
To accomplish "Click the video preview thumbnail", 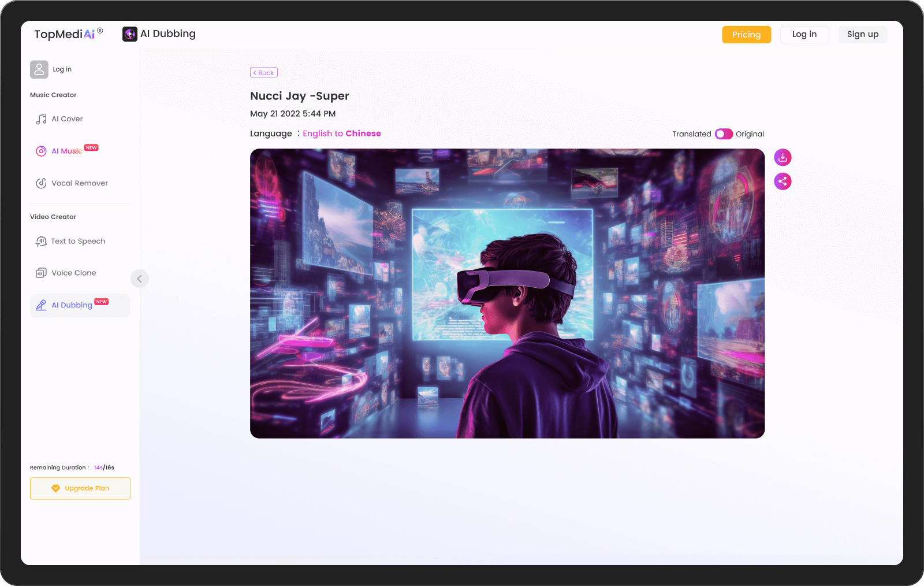I will [x=507, y=294].
